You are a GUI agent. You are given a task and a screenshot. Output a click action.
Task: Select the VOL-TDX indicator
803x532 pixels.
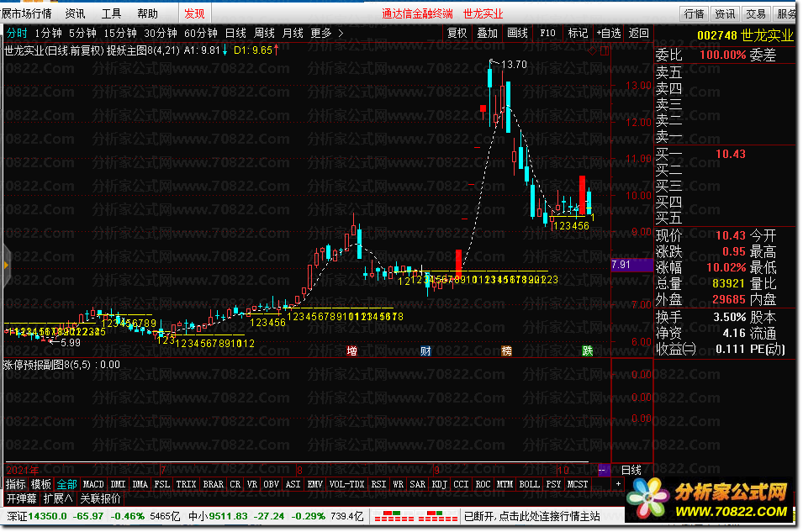[346, 484]
